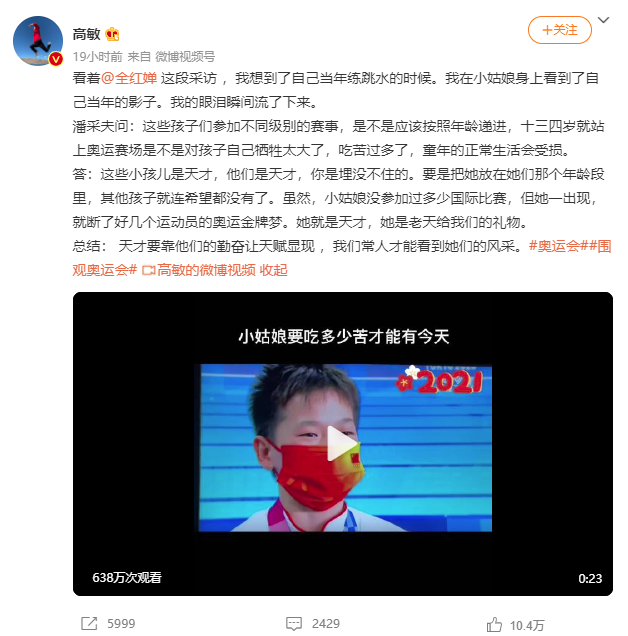Open 高敏's profile avatar
The height and width of the screenshot is (636, 628).
click(x=38, y=41)
